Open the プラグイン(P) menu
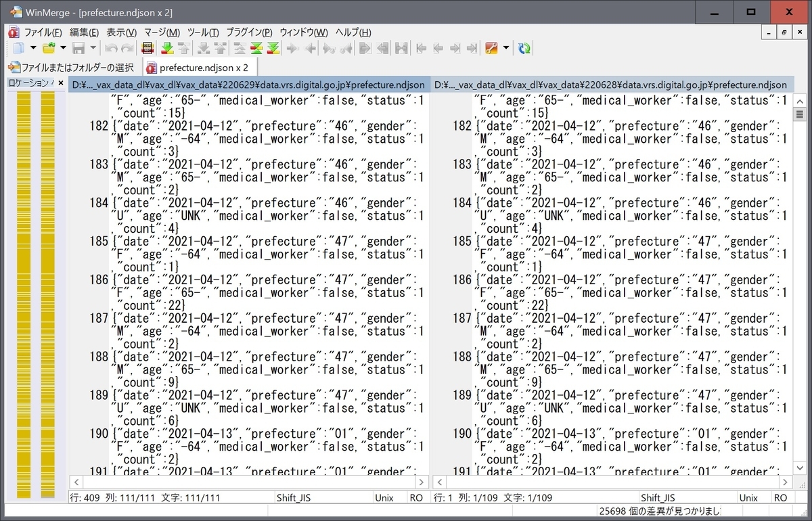 coord(249,32)
